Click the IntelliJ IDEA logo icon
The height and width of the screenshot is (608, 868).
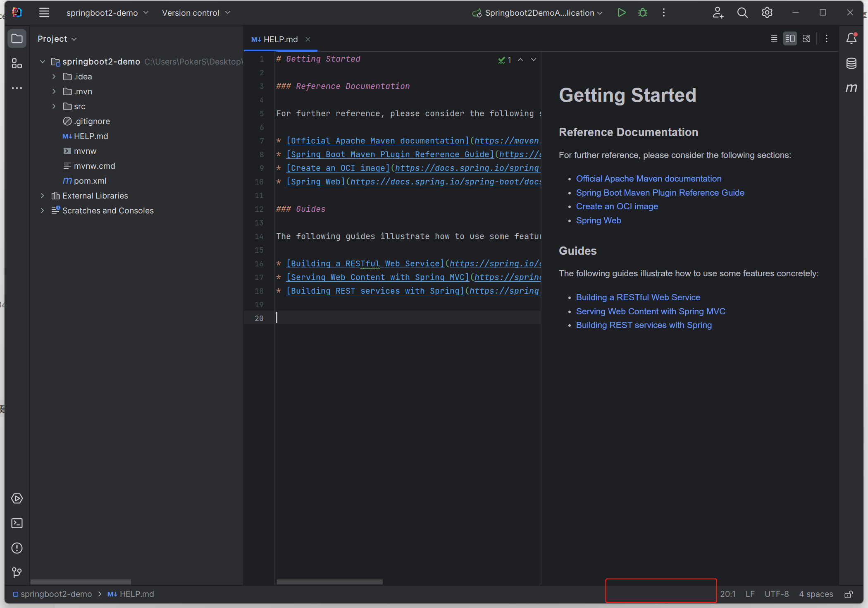tap(17, 13)
